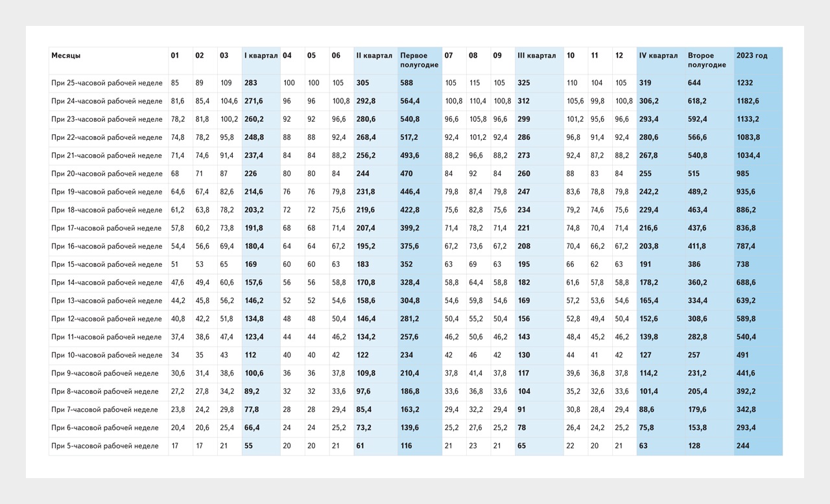
Task: Click I квартал value '112' in 10-hour row
Action: 250,355
